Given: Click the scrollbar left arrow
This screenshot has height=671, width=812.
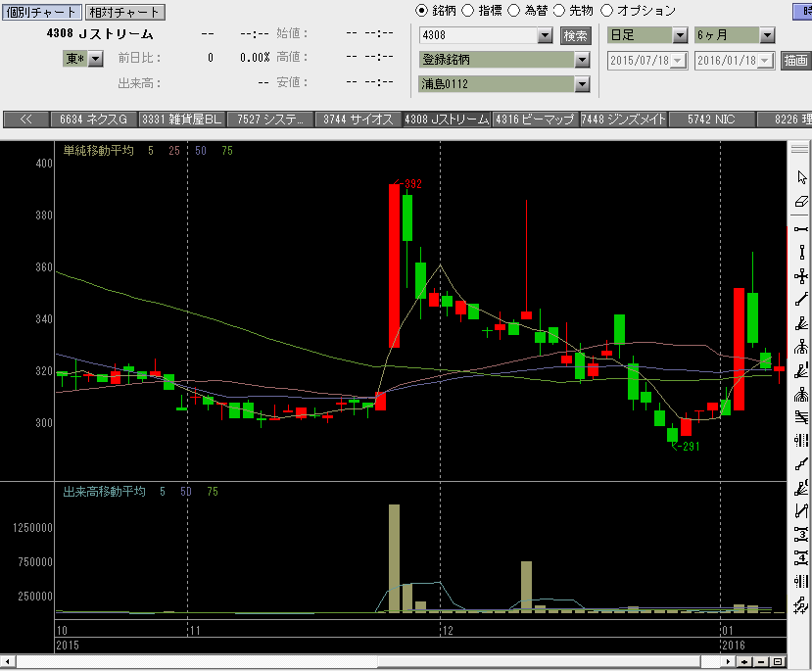Looking at the screenshot, I should 7,661.
